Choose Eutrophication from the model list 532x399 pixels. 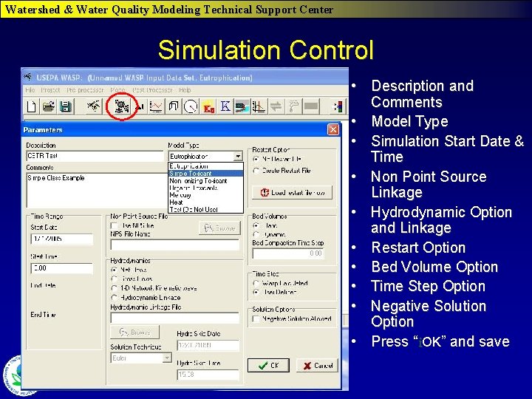[x=206, y=166]
